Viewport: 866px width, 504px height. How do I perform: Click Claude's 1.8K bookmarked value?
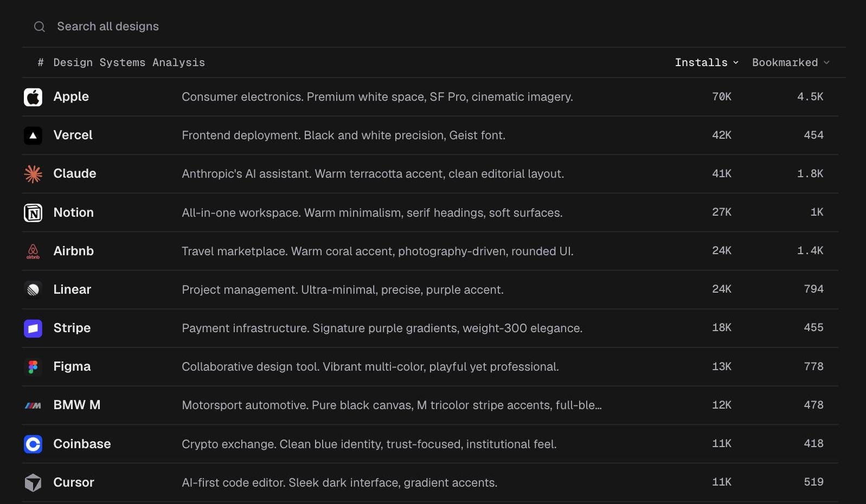pos(810,173)
